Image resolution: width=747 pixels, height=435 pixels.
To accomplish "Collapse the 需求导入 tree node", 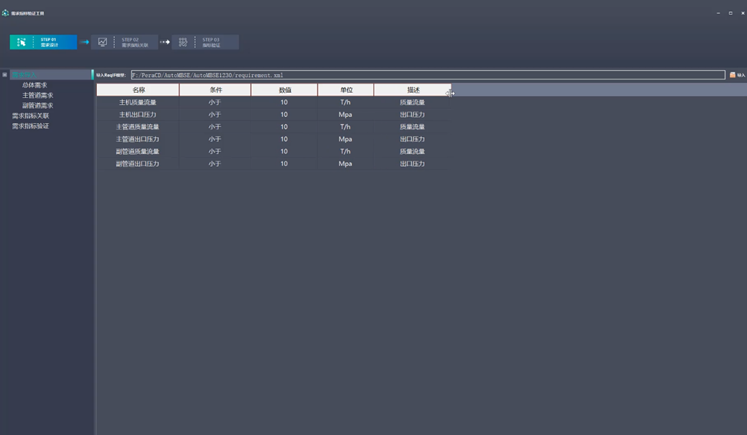I will coord(5,75).
